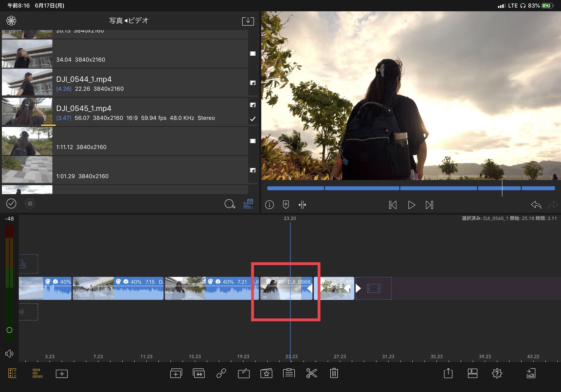Select the yellow list view tab
The width and height of the screenshot is (561, 392).
coord(12,373)
